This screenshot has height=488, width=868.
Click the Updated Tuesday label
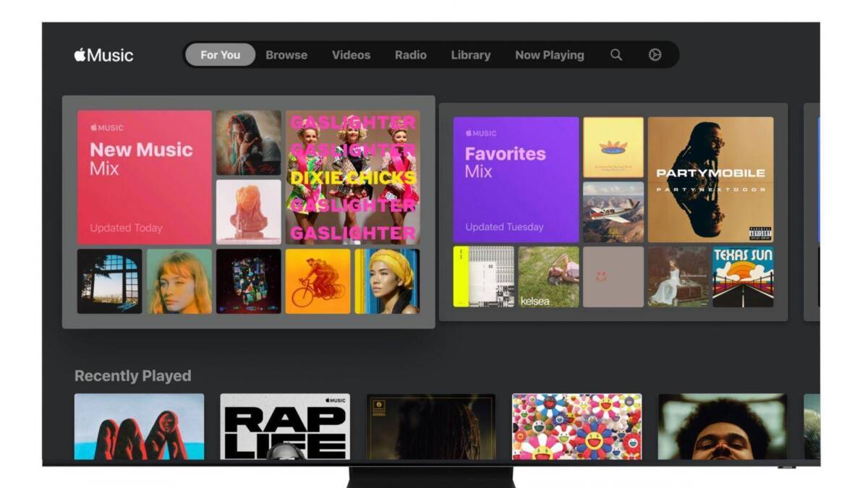[x=504, y=227]
